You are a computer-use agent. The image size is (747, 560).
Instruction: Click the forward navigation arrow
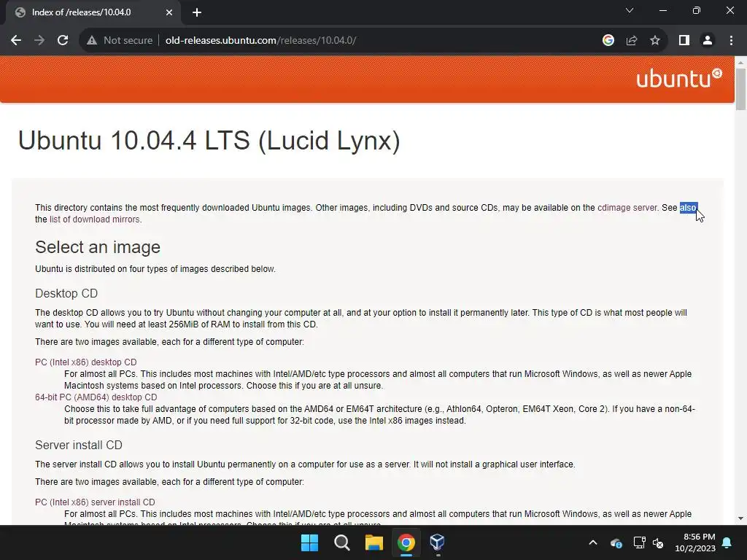tap(39, 41)
